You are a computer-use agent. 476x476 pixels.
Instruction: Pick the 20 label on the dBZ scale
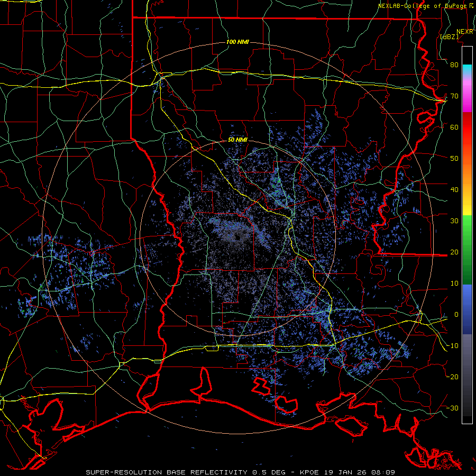454,252
